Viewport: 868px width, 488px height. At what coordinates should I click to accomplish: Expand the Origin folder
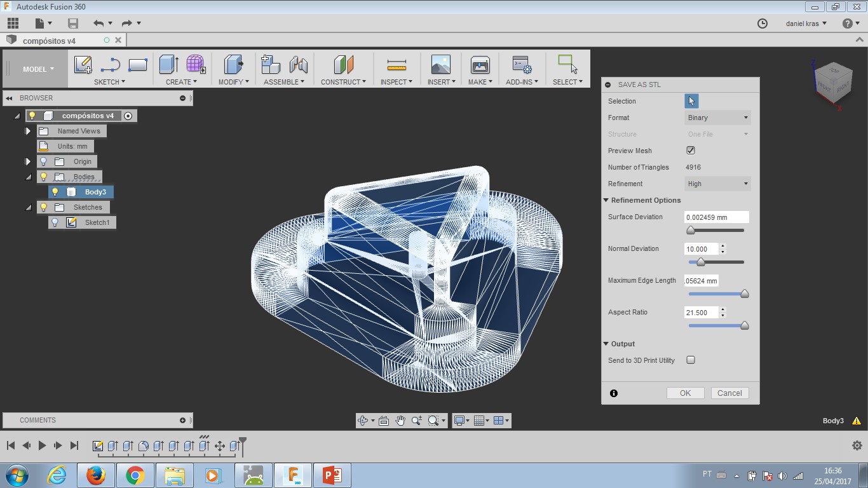click(28, 161)
